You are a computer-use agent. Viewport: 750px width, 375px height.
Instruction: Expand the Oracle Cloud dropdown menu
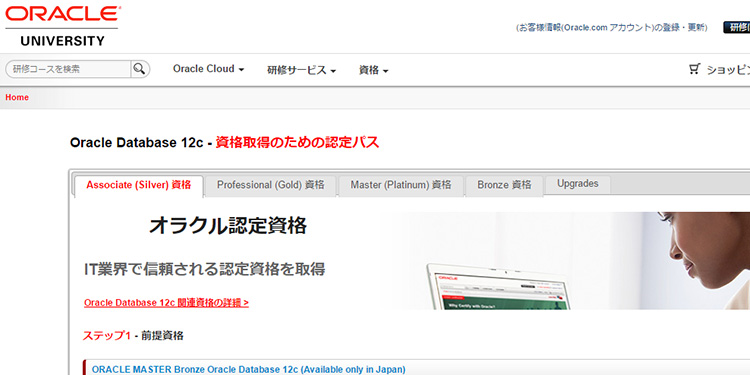(209, 69)
